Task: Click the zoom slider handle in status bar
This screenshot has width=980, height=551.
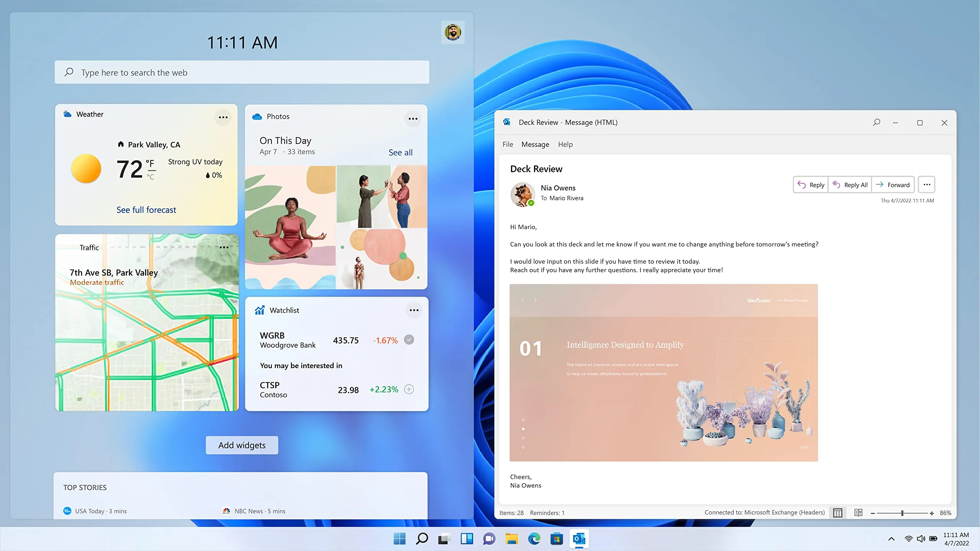Action: [902, 513]
